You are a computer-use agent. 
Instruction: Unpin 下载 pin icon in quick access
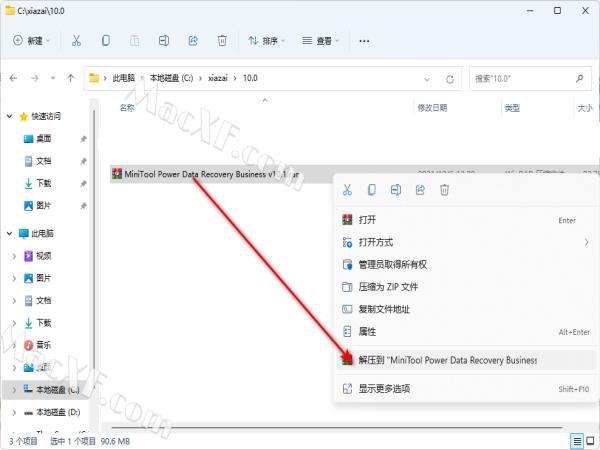pyautogui.click(x=83, y=184)
